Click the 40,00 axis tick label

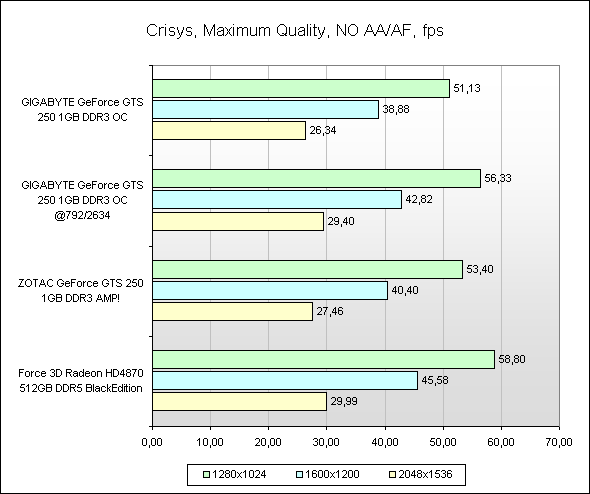(385, 442)
